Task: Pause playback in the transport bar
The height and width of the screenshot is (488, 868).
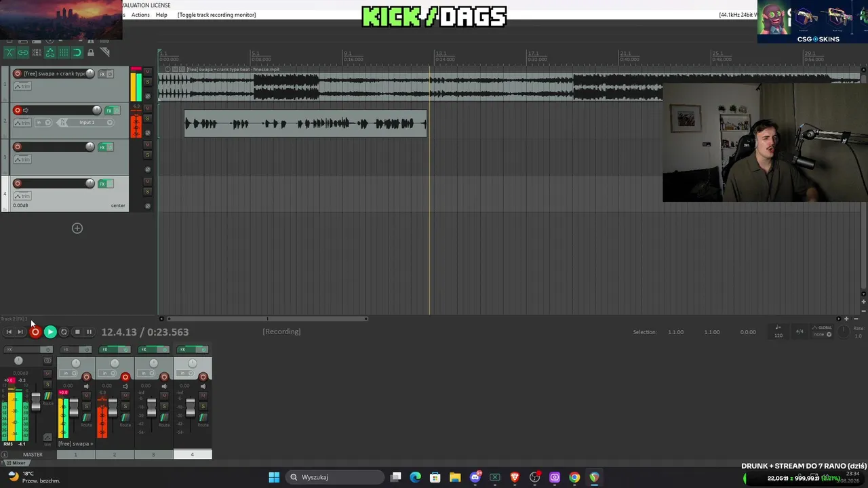Action: pyautogui.click(x=89, y=332)
